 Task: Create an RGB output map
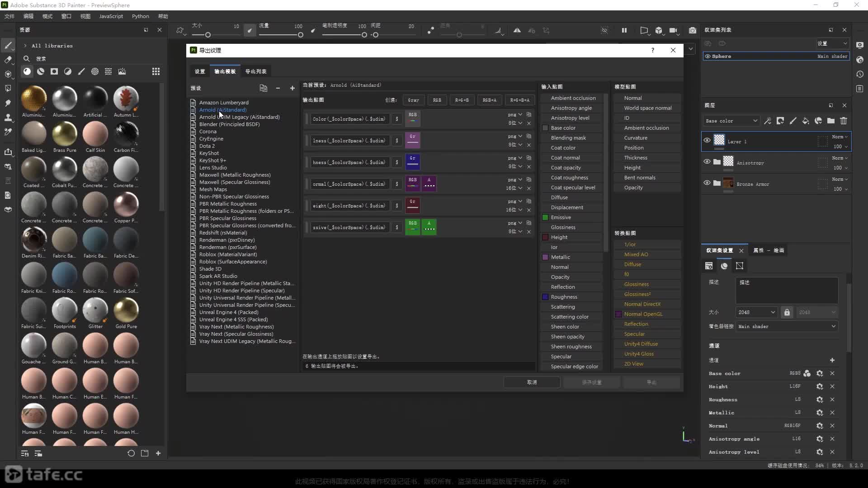pos(437,100)
